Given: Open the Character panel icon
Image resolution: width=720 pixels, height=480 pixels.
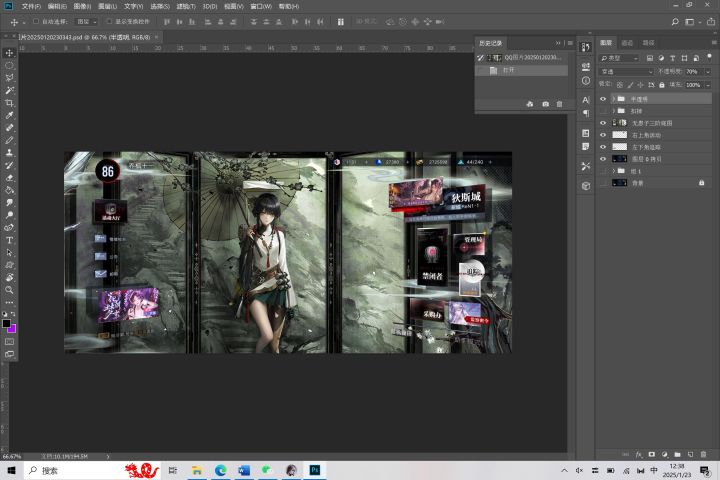Looking at the screenshot, I should click(x=585, y=100).
